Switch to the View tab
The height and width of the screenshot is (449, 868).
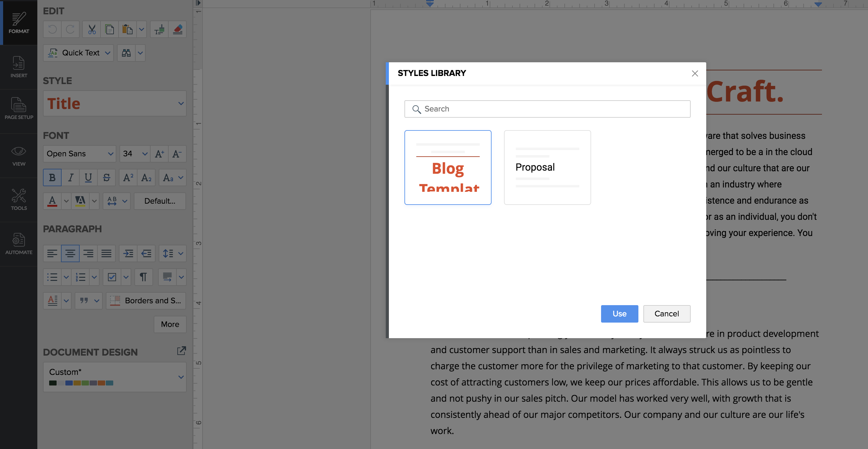pyautogui.click(x=19, y=155)
